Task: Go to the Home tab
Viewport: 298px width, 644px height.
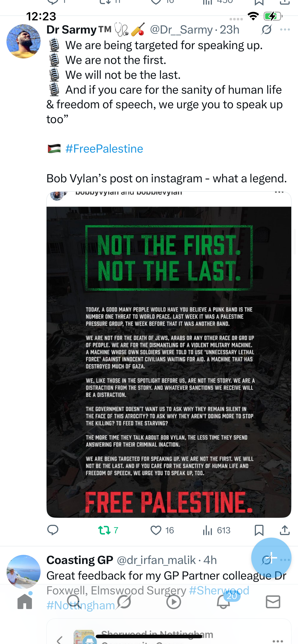Action: 25,601
